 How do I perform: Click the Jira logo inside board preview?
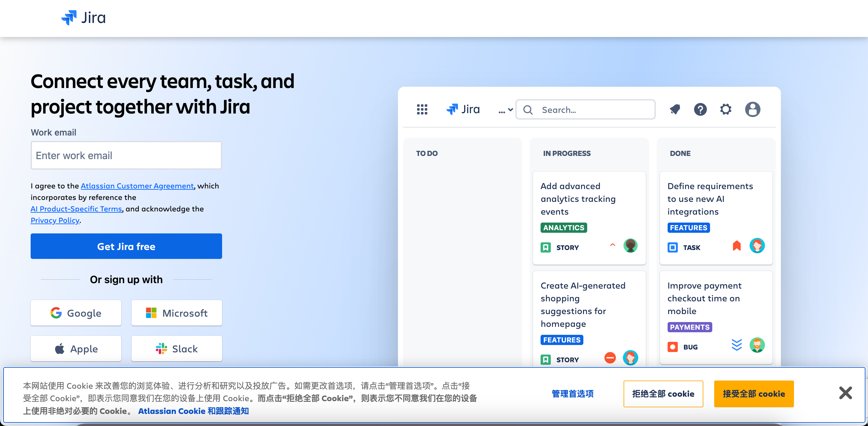(463, 109)
